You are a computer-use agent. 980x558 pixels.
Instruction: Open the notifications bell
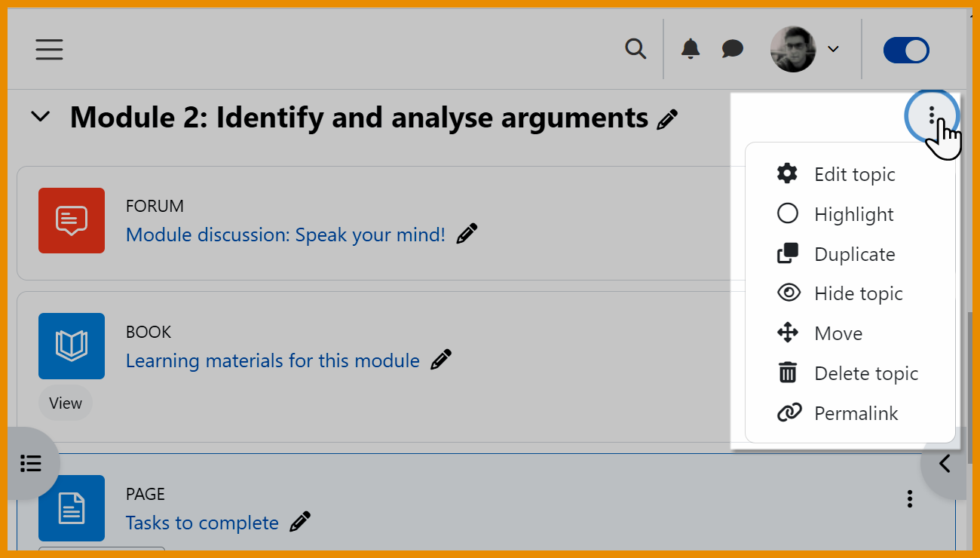(690, 50)
